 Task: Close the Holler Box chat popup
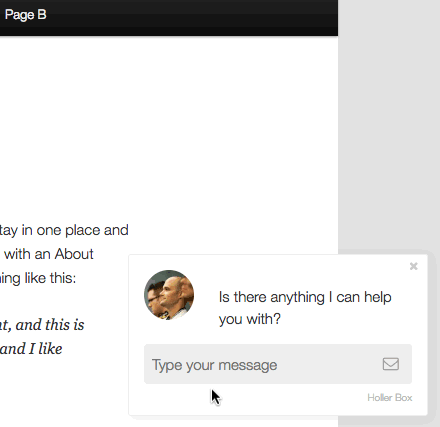[414, 266]
